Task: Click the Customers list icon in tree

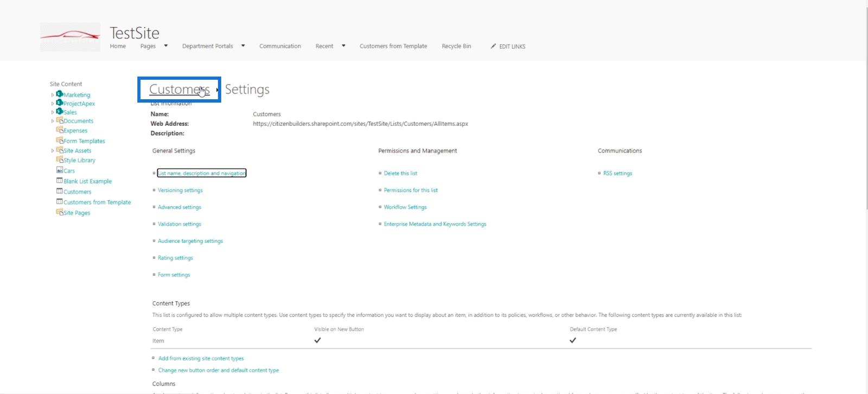Action: click(60, 191)
